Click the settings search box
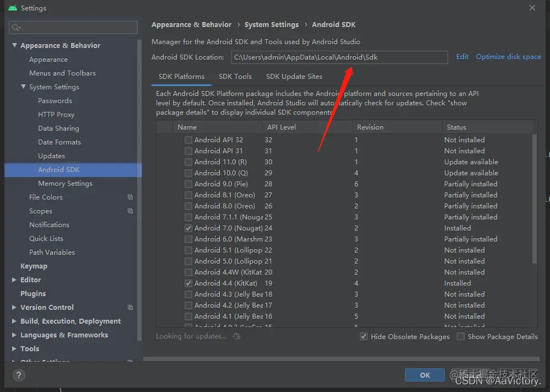Screen dimensions: 550x392 pyautogui.click(x=73, y=28)
